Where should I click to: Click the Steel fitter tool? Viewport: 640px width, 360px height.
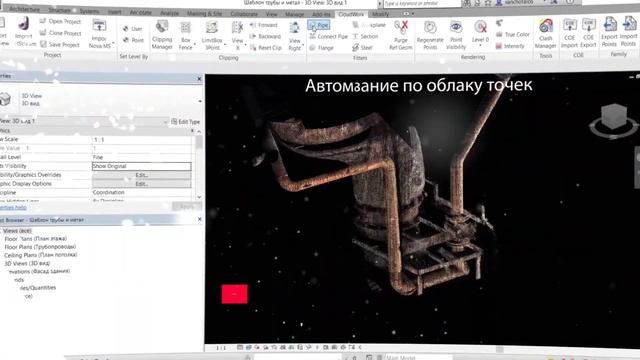(x=362, y=48)
